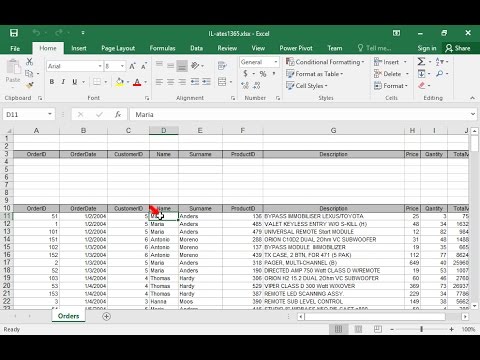Click the Sign in link

coord(427,48)
